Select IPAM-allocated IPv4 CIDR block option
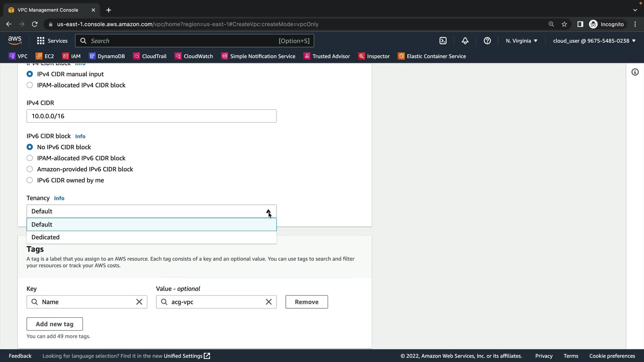644x362 pixels. pyautogui.click(x=30, y=85)
